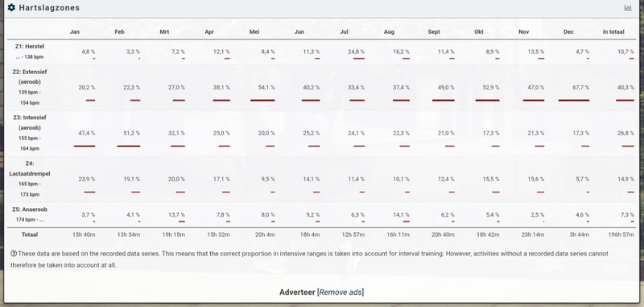Click the 13,7 % value for Z5 in Mrt
The height and width of the screenshot is (307, 644).
point(176,215)
